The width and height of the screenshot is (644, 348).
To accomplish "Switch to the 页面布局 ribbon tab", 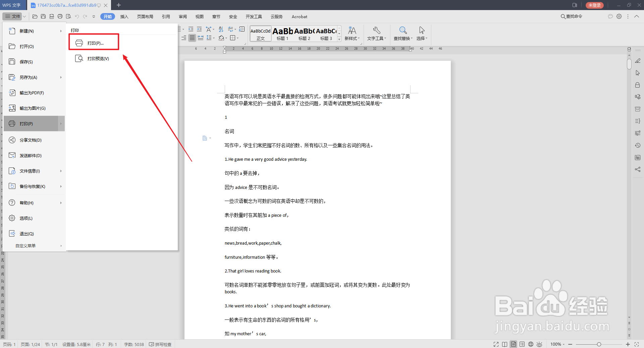I will [145, 16].
